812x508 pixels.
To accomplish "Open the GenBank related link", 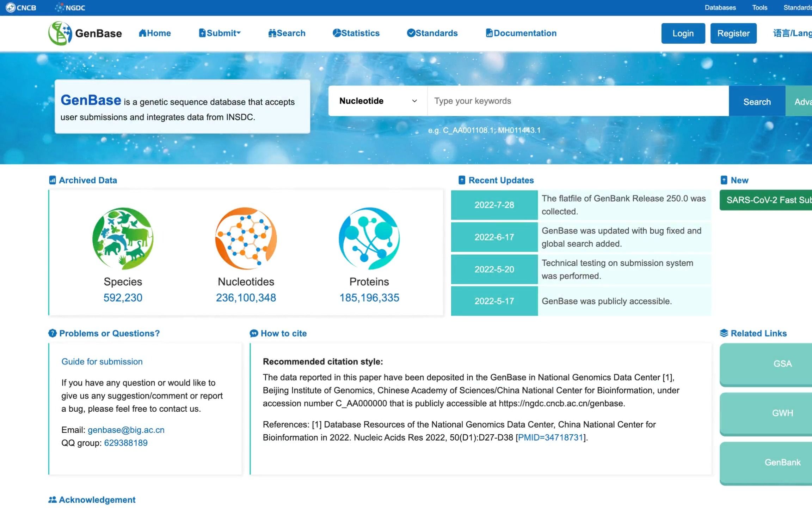I will click(x=766, y=463).
